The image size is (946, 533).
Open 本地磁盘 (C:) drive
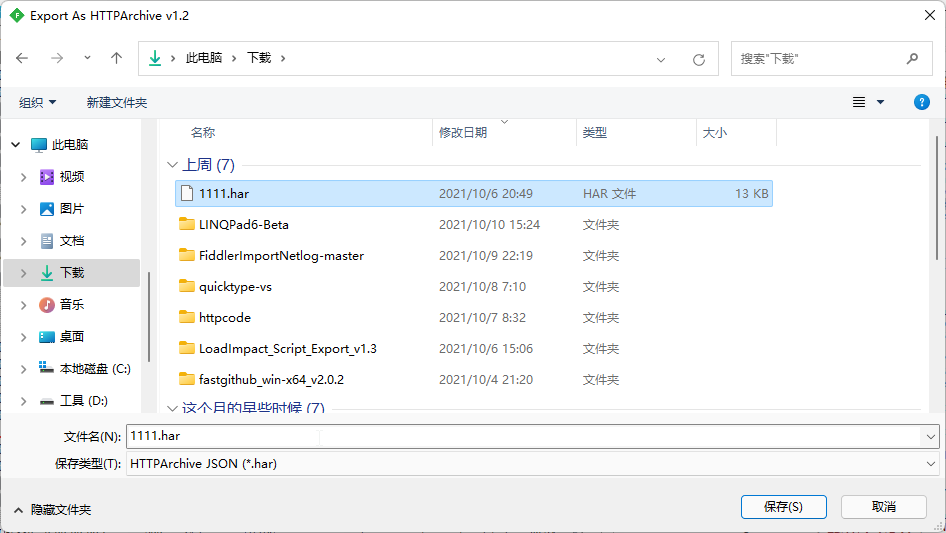pos(95,369)
